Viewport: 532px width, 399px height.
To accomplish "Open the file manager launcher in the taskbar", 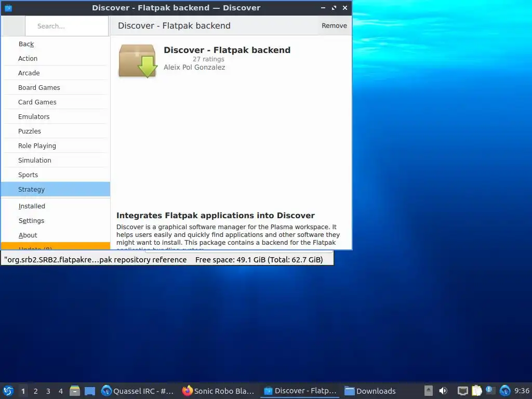I will click(75, 391).
